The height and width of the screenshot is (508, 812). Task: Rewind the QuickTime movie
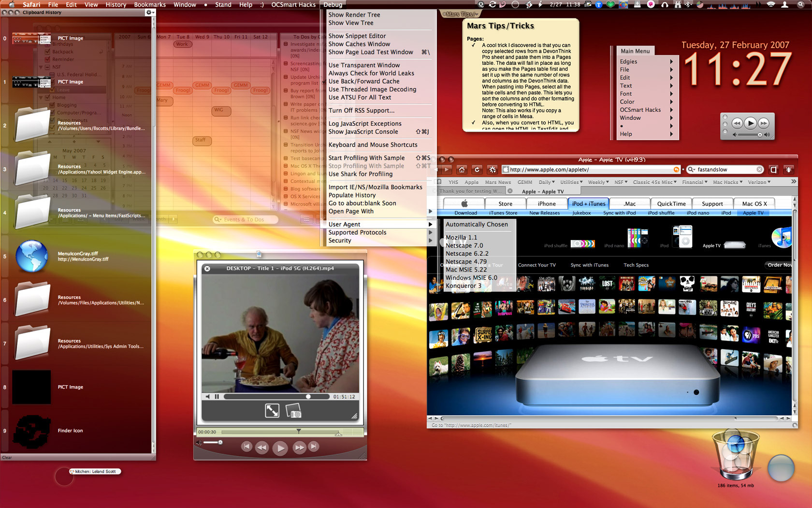pyautogui.click(x=262, y=448)
